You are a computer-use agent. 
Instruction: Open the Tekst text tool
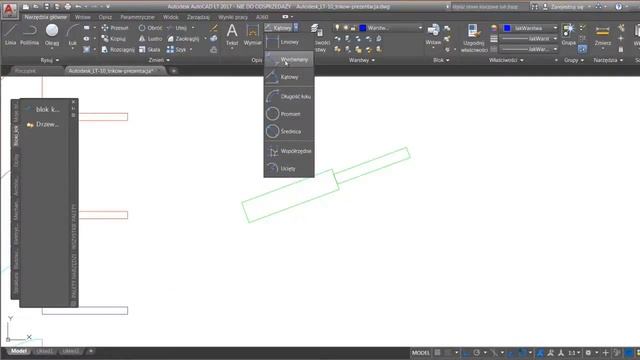(232, 34)
